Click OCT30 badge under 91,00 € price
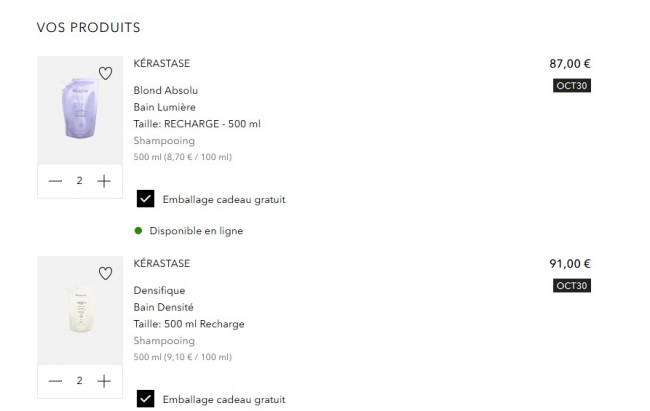This screenshot has width=650, height=411. (572, 286)
